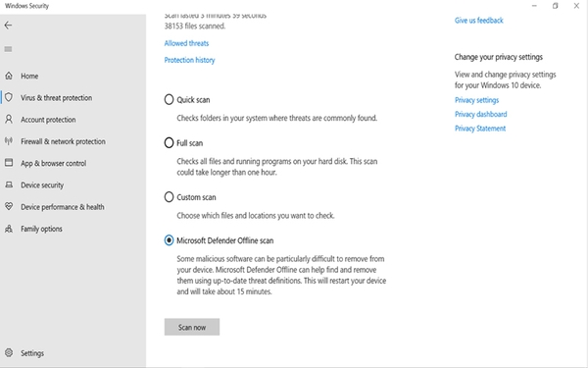Click the Family options people icon
Image resolution: width=588 pixels, height=368 pixels.
pyautogui.click(x=9, y=229)
